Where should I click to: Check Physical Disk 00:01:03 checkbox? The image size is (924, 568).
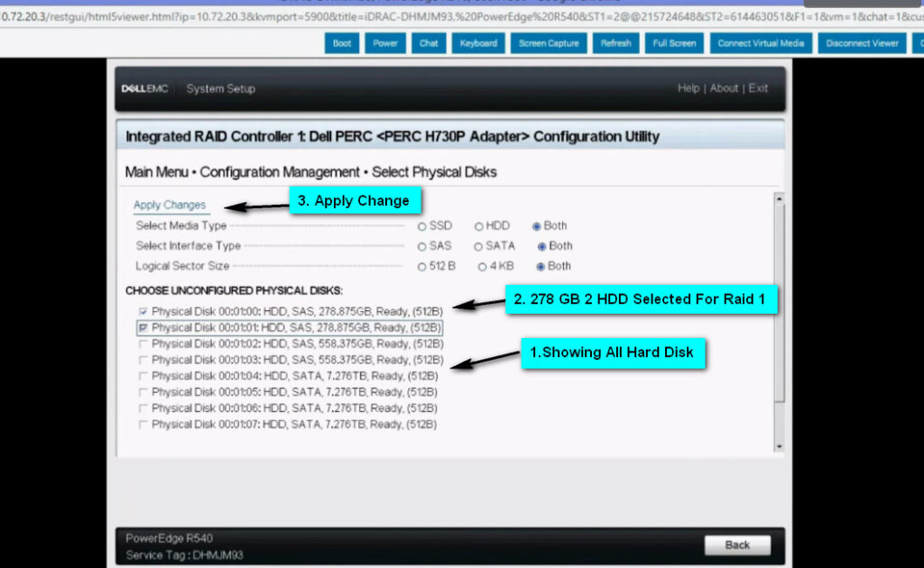point(143,361)
